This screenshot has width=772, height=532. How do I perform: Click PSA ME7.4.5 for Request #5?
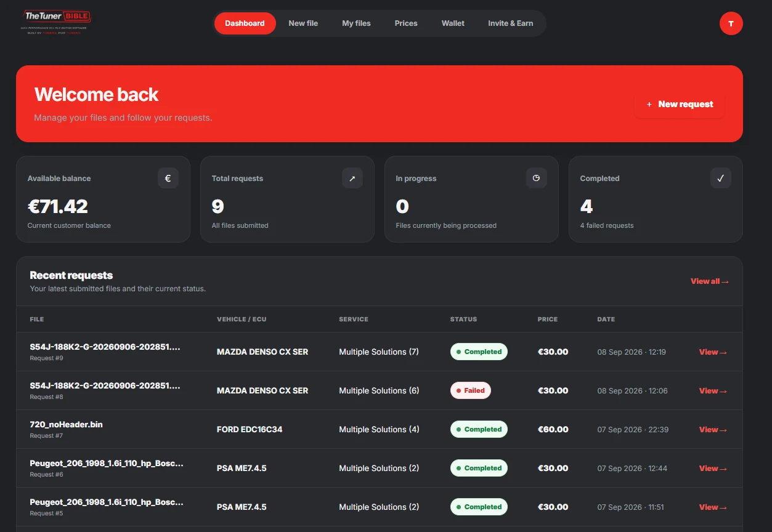point(242,507)
